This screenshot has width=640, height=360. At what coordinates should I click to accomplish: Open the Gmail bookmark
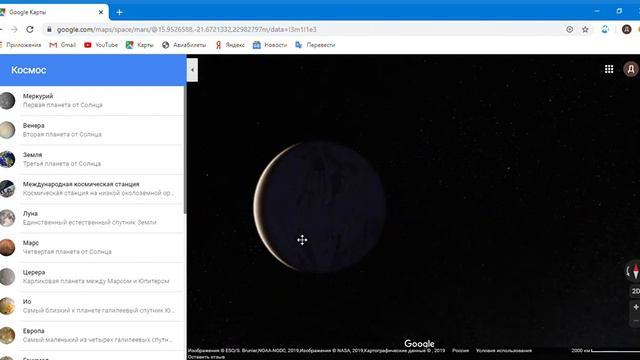click(62, 45)
